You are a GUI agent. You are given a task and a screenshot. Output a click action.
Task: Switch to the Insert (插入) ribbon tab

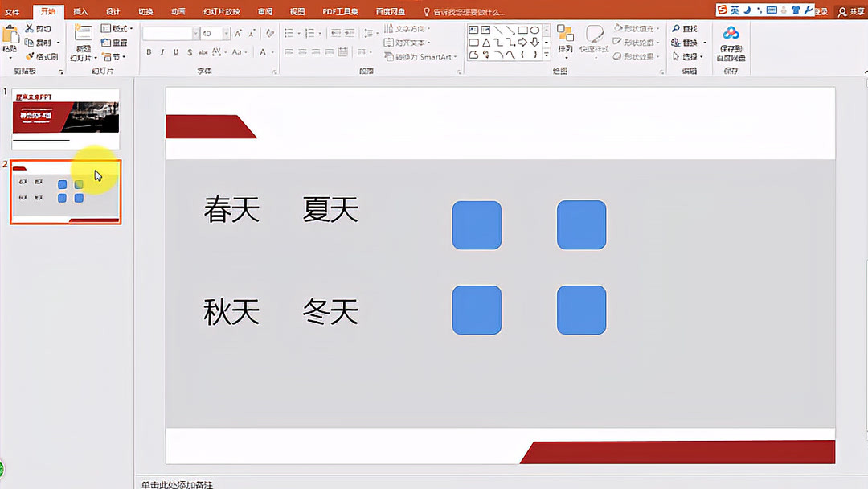[x=80, y=11]
